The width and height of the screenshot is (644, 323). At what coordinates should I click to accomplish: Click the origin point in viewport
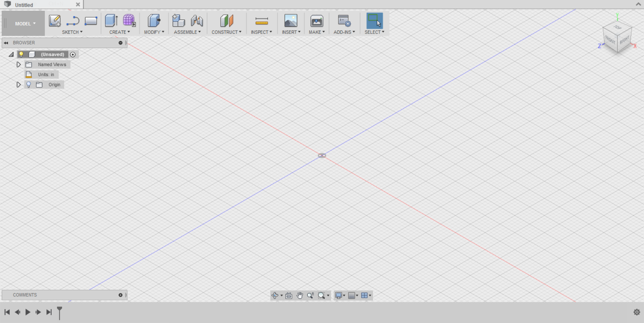[322, 156]
